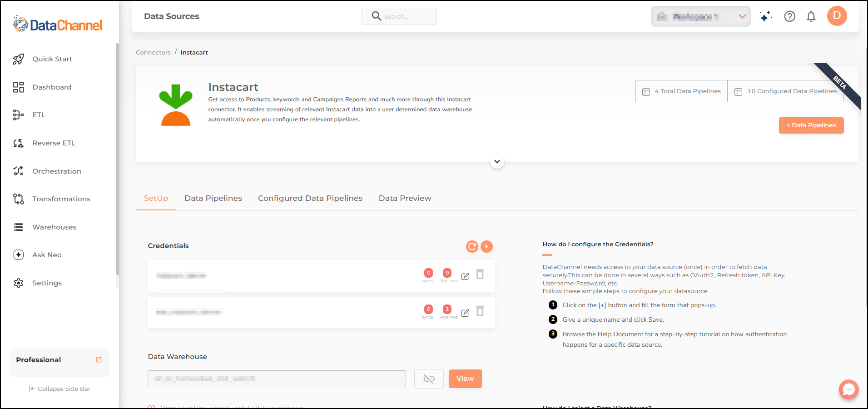This screenshot has height=409, width=868.
Task: Open the chat support bubble
Action: tap(848, 389)
